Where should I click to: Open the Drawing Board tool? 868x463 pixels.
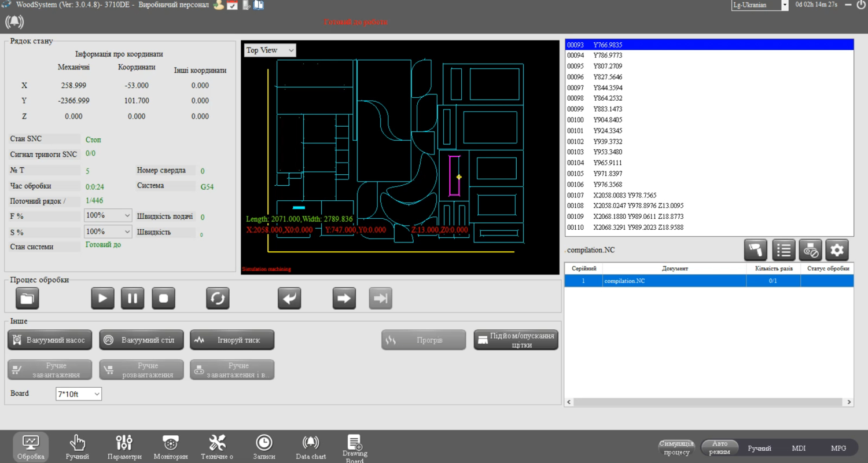click(355, 444)
